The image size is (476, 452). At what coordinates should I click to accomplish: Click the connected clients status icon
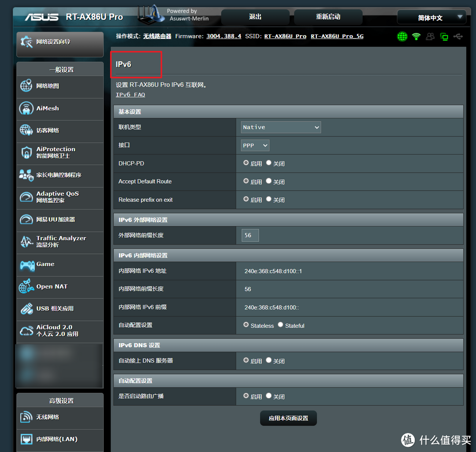pyautogui.click(x=430, y=37)
